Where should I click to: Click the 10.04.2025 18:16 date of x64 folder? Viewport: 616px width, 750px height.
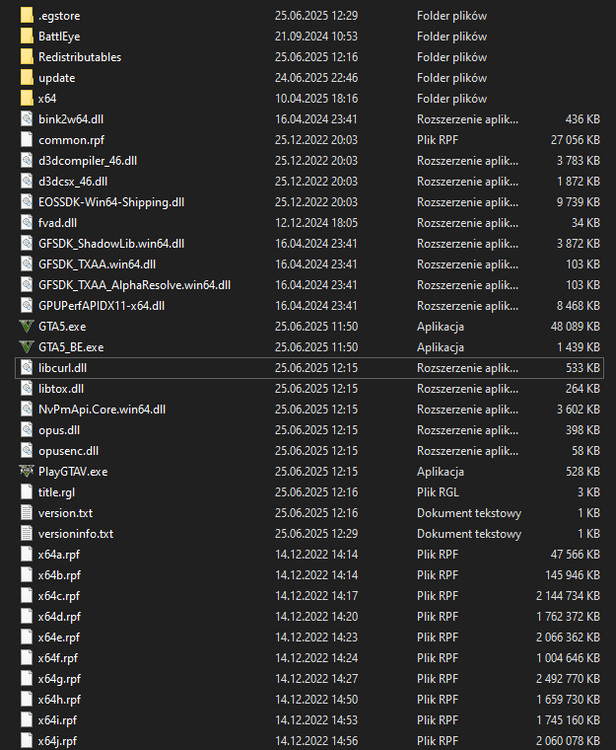tap(316, 99)
